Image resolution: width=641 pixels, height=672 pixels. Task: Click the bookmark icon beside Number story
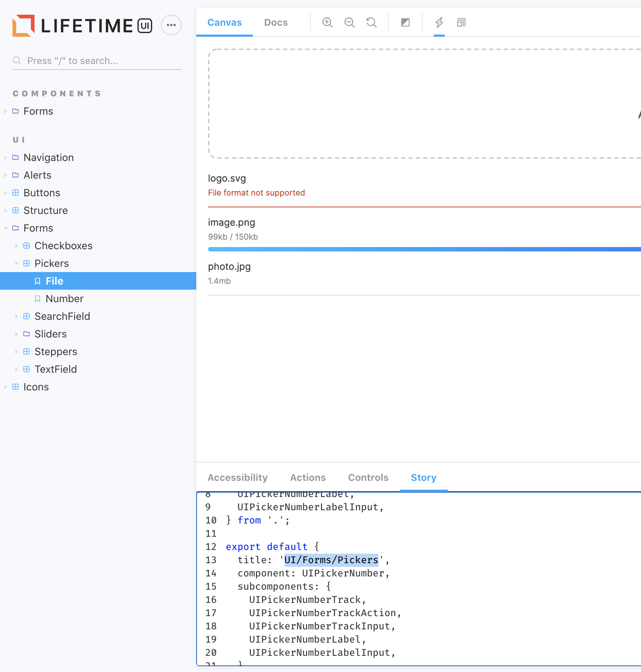pyautogui.click(x=37, y=299)
